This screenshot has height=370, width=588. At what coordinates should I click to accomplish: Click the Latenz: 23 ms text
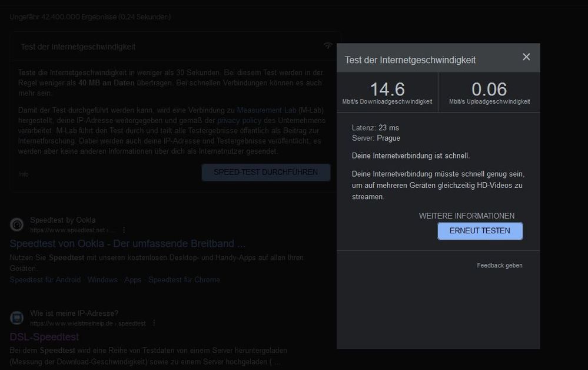click(376, 128)
